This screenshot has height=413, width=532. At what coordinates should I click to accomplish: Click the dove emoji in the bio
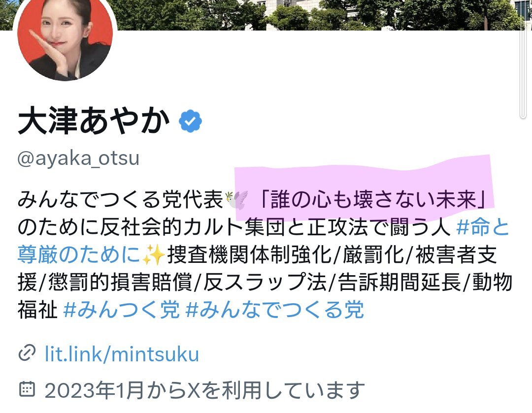pyautogui.click(x=236, y=199)
